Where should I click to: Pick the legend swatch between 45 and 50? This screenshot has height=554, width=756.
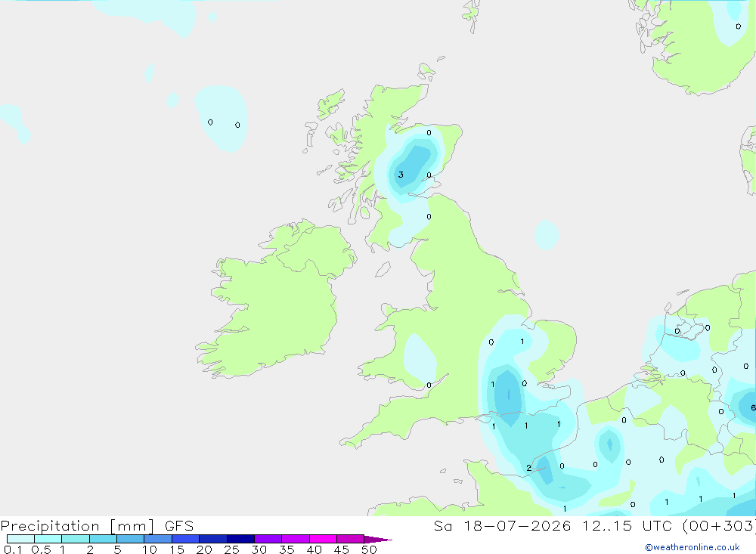(x=350, y=539)
